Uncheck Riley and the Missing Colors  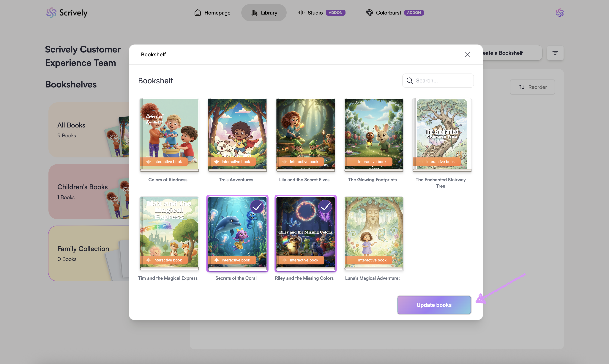coord(325,207)
